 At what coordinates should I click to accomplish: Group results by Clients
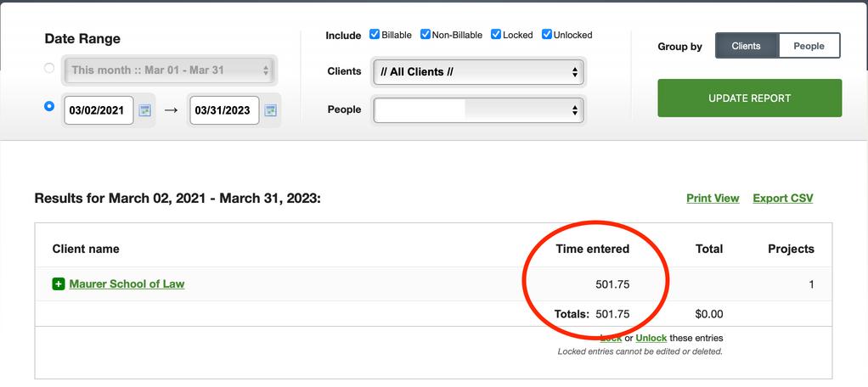747,46
